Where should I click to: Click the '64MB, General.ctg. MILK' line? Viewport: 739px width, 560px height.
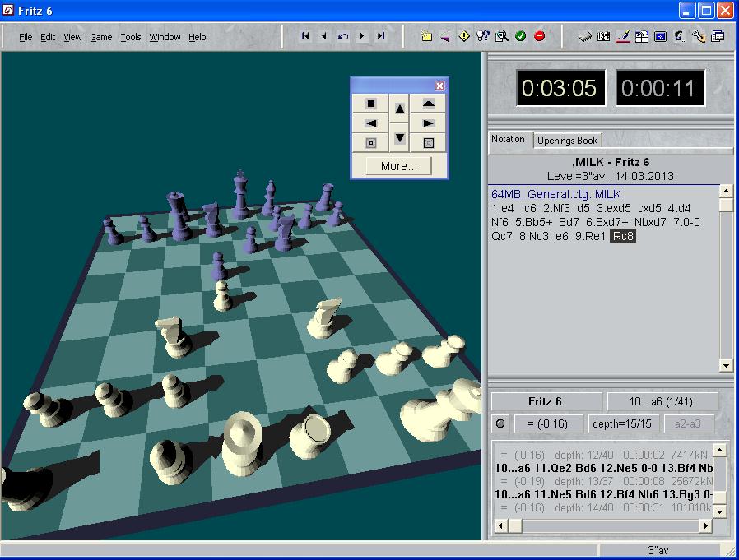[x=556, y=194]
